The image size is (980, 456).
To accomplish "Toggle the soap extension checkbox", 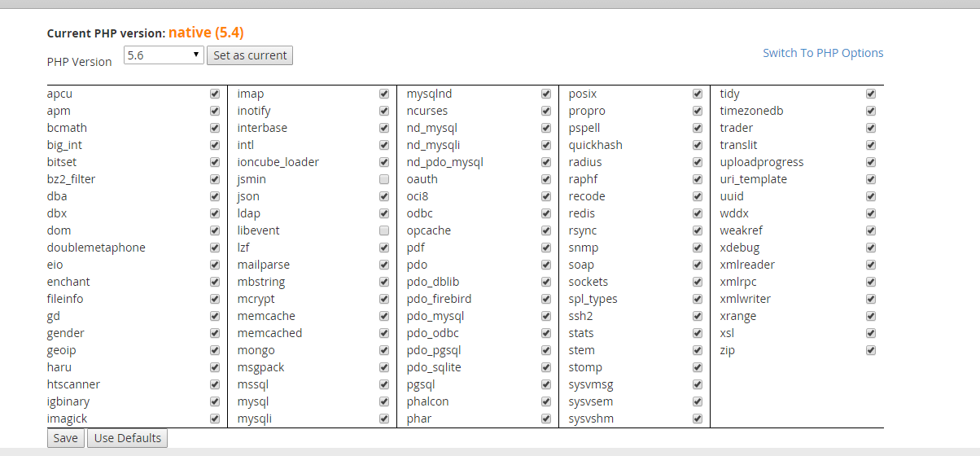I will pyautogui.click(x=698, y=265).
